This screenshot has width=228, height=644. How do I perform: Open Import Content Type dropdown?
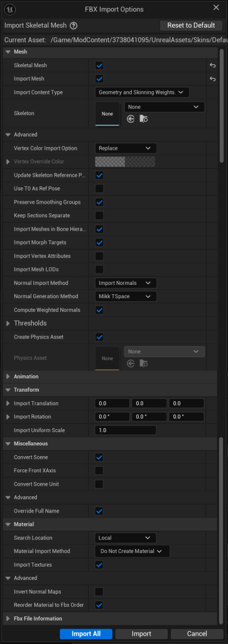coord(142,92)
